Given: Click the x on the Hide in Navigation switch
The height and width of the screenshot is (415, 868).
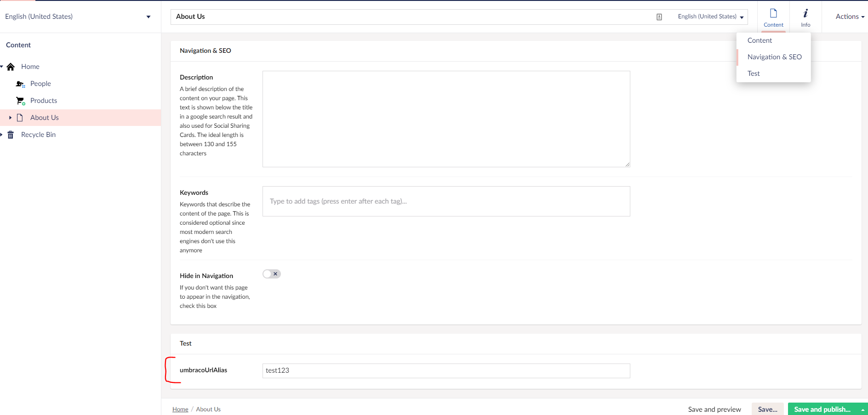Looking at the screenshot, I should [276, 273].
